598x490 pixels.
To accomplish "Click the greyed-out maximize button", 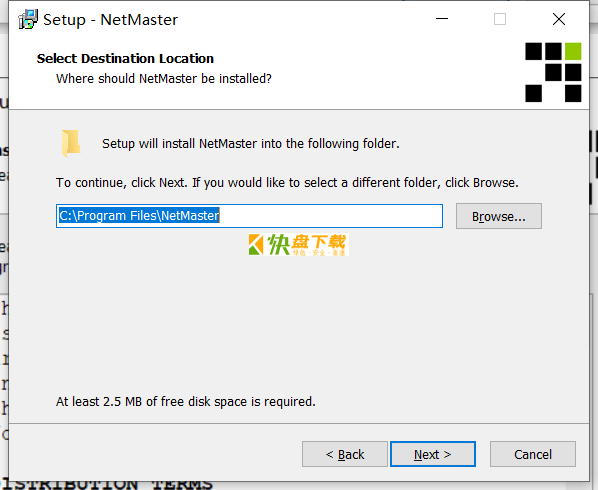I will [500, 19].
